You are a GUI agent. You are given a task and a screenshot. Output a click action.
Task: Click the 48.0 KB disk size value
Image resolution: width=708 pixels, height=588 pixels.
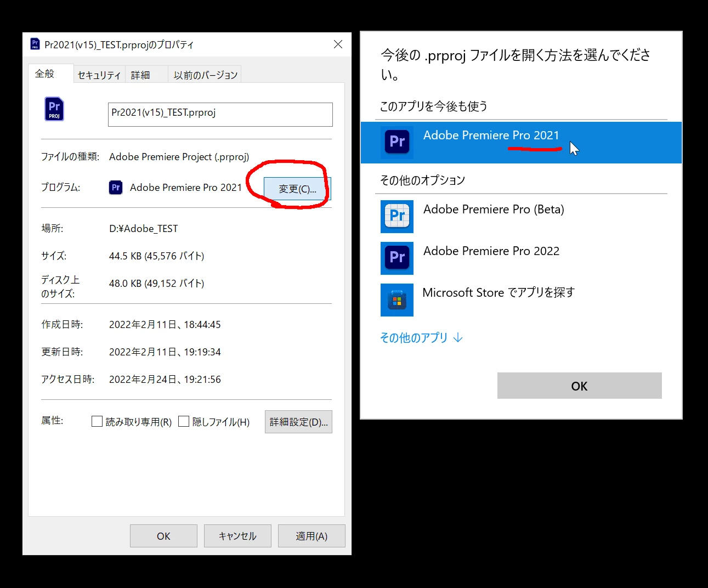pyautogui.click(x=157, y=284)
